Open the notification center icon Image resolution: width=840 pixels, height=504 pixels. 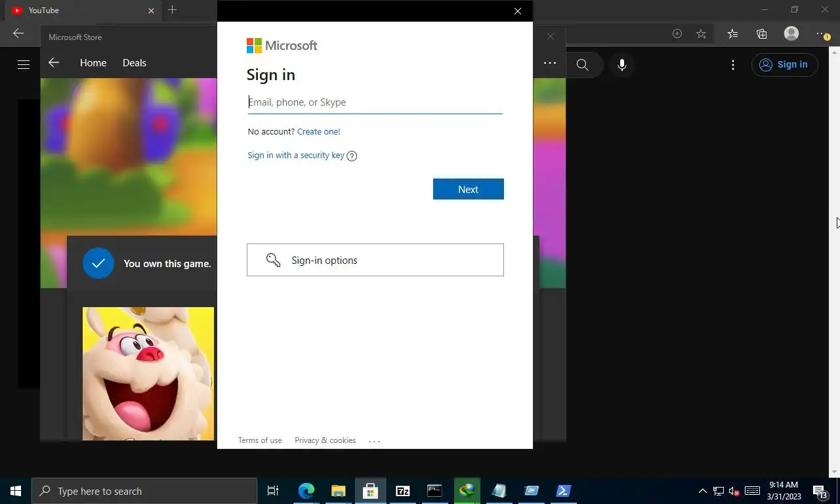[x=820, y=491]
